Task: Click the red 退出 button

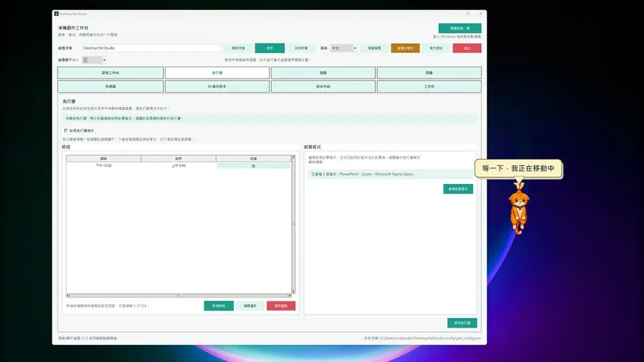Action: click(x=467, y=48)
